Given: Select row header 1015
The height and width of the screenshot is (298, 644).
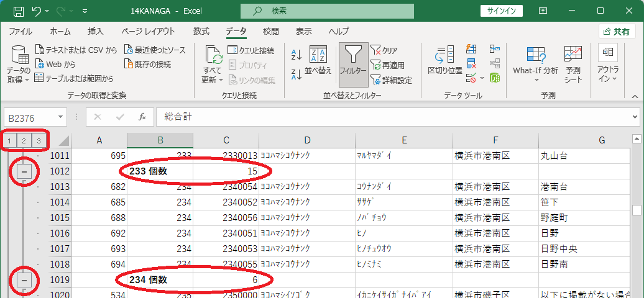Looking at the screenshot, I should [x=60, y=218].
